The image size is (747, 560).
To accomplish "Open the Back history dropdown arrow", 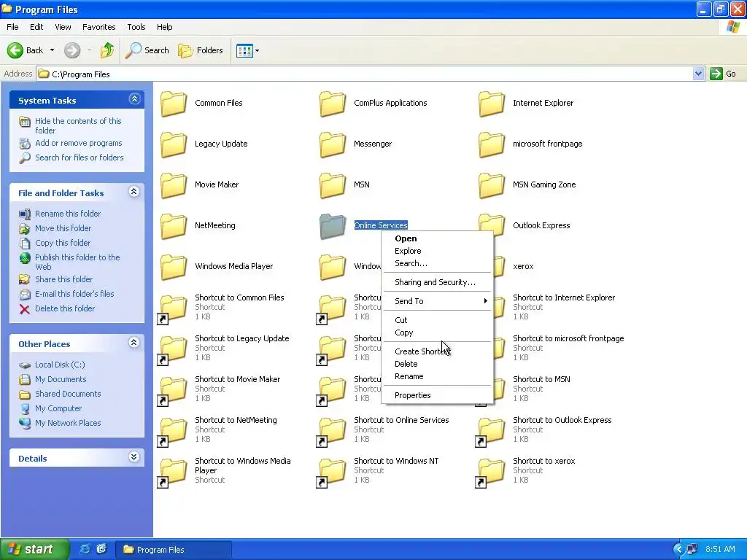I will coord(52,50).
